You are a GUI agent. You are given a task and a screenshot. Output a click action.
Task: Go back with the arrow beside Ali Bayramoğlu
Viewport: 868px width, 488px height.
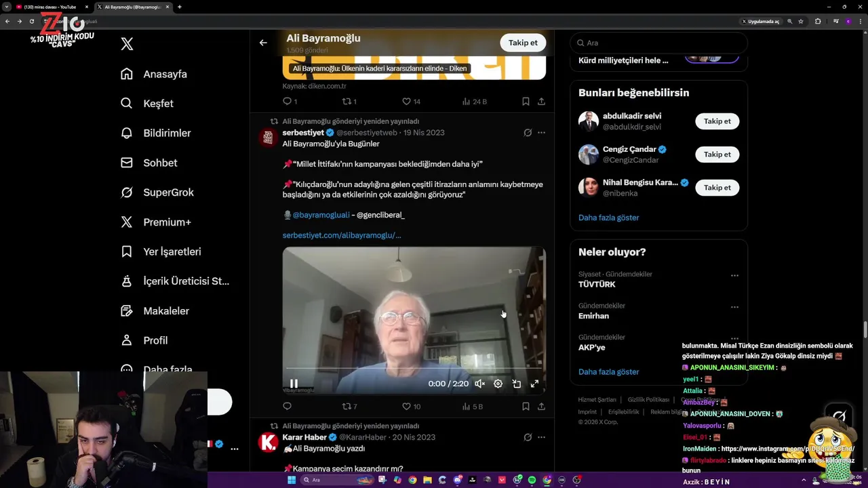click(x=263, y=43)
